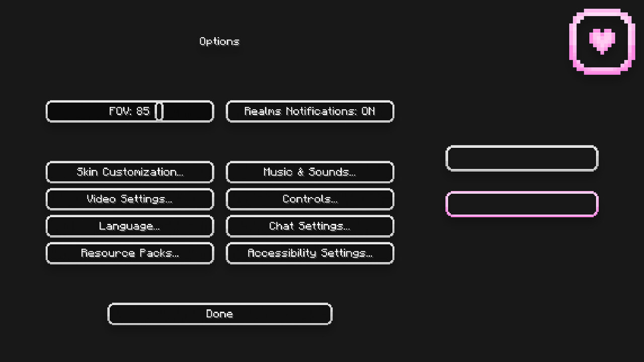Open Chat Settings
The height and width of the screenshot is (362, 644).
click(x=309, y=226)
